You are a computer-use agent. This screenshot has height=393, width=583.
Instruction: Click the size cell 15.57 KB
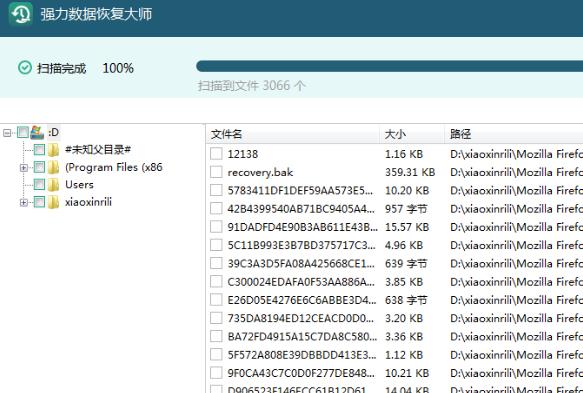point(407,227)
